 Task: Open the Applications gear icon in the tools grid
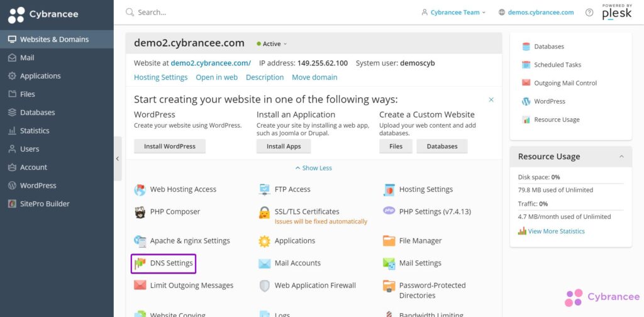coord(265,241)
